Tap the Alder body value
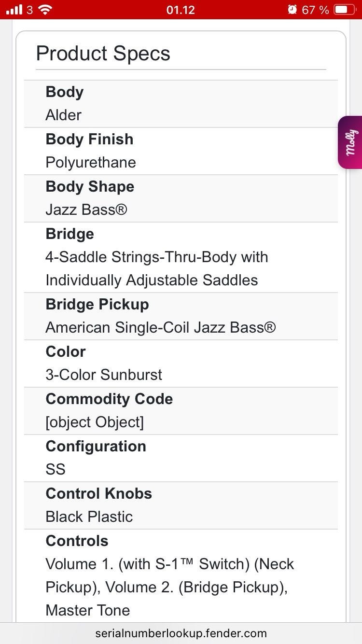The width and height of the screenshot is (362, 644). (x=63, y=115)
